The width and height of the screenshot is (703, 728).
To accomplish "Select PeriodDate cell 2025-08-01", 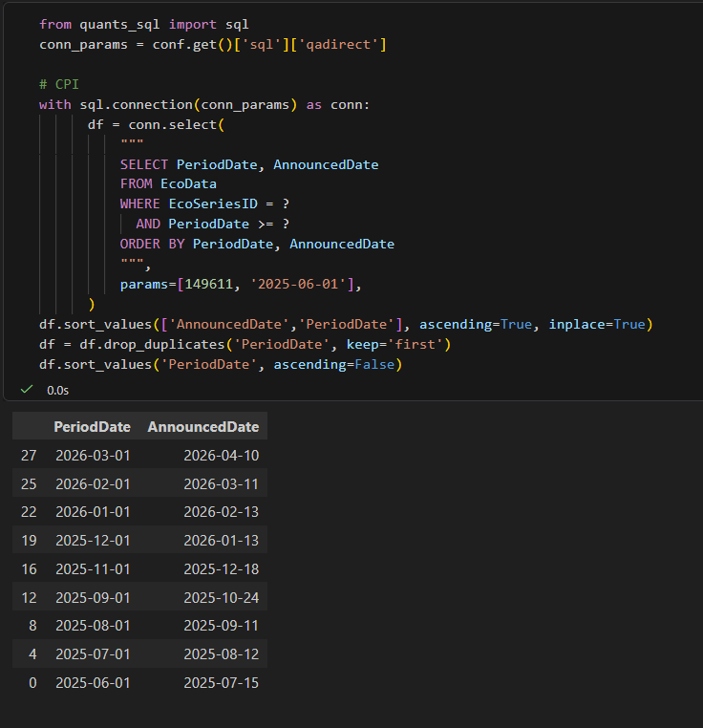I will pyautogui.click(x=93, y=626).
